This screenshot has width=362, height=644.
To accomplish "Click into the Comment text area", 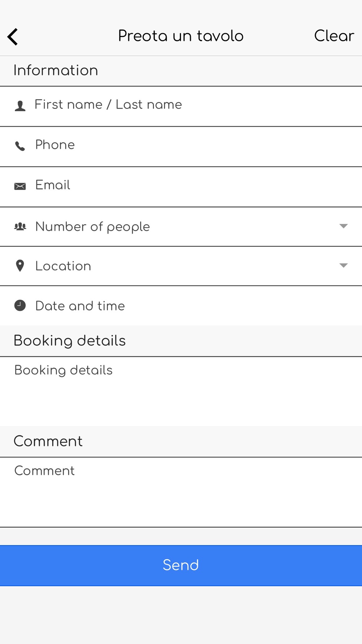I will click(x=181, y=492).
